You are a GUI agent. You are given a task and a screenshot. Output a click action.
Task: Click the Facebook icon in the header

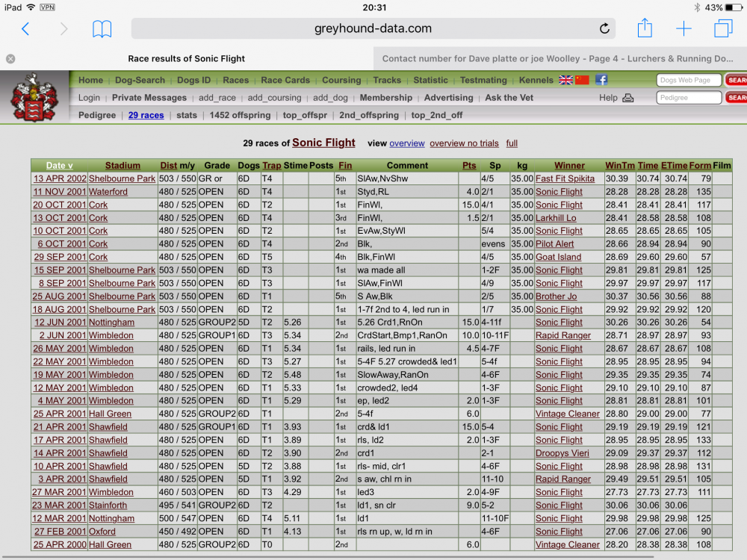pyautogui.click(x=601, y=80)
